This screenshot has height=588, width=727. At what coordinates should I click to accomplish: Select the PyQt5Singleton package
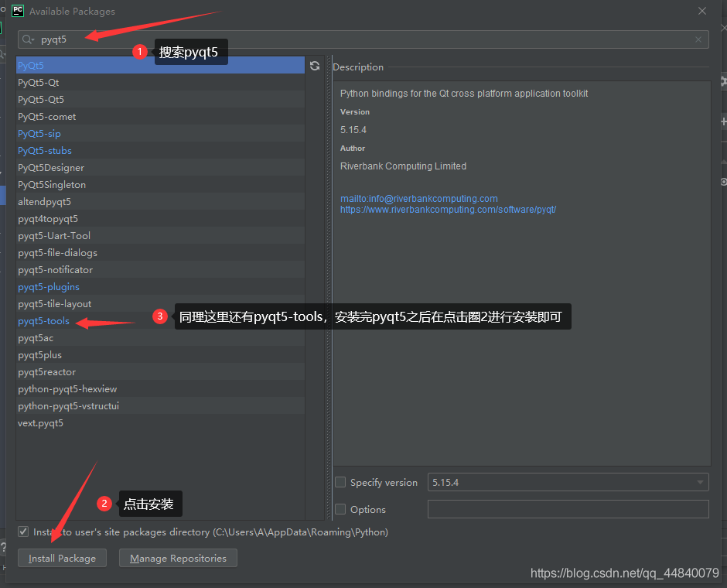tap(160, 185)
